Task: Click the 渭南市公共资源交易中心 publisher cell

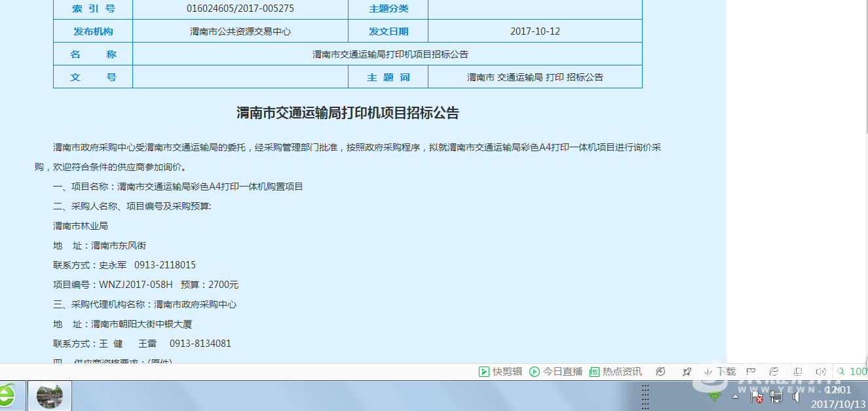Action: tap(240, 31)
